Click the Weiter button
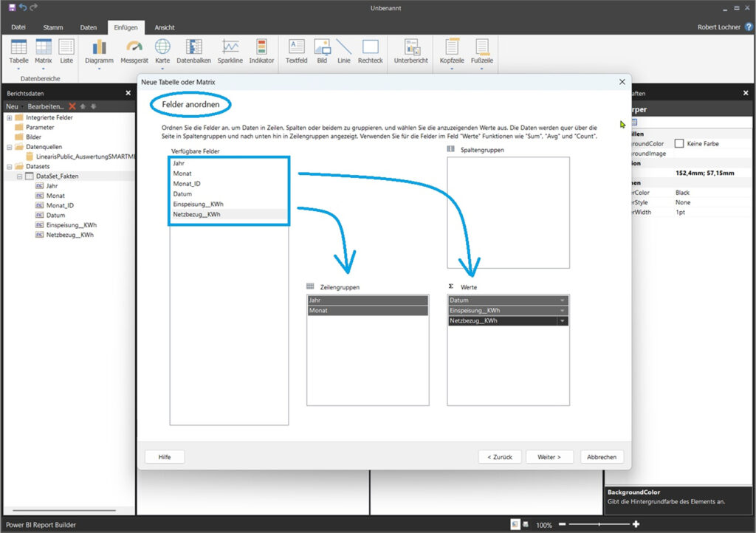 pos(549,457)
